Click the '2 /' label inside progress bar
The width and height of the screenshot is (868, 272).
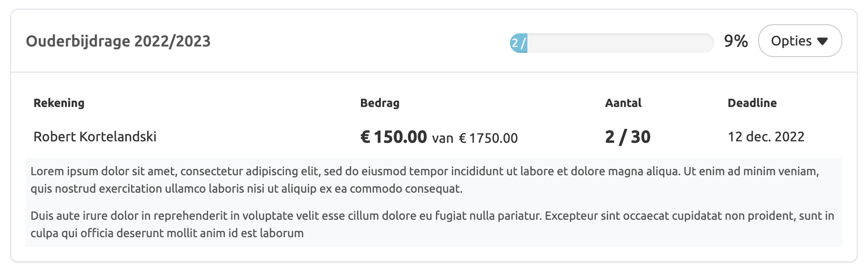pos(519,44)
